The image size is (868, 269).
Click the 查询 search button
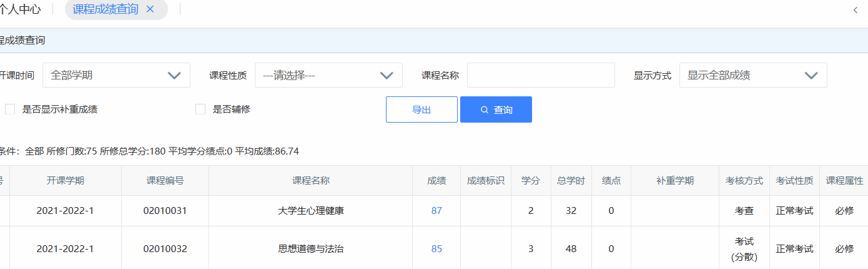click(496, 109)
